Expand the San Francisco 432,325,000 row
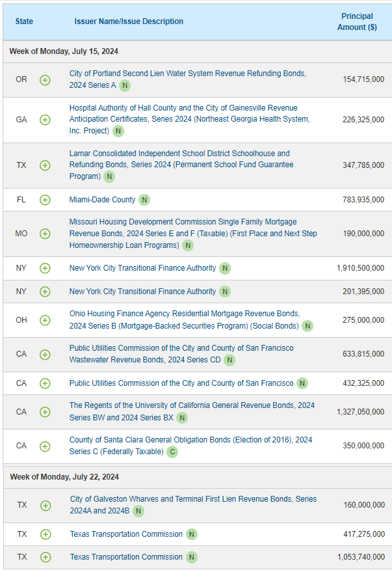This screenshot has width=392, height=572. click(x=45, y=383)
